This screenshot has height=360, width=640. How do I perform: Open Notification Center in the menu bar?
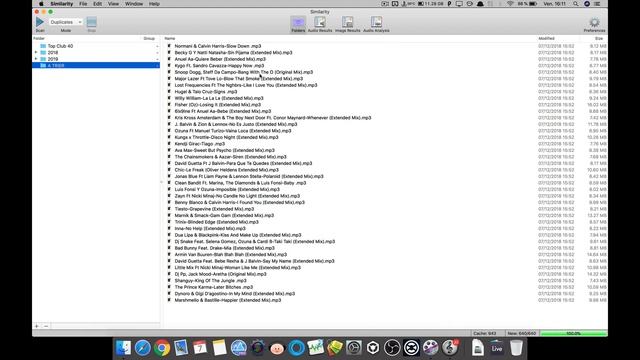pyautogui.click(x=597, y=4)
